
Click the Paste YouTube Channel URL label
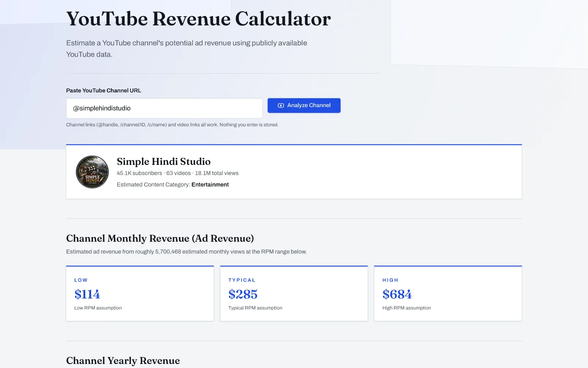[x=104, y=91]
